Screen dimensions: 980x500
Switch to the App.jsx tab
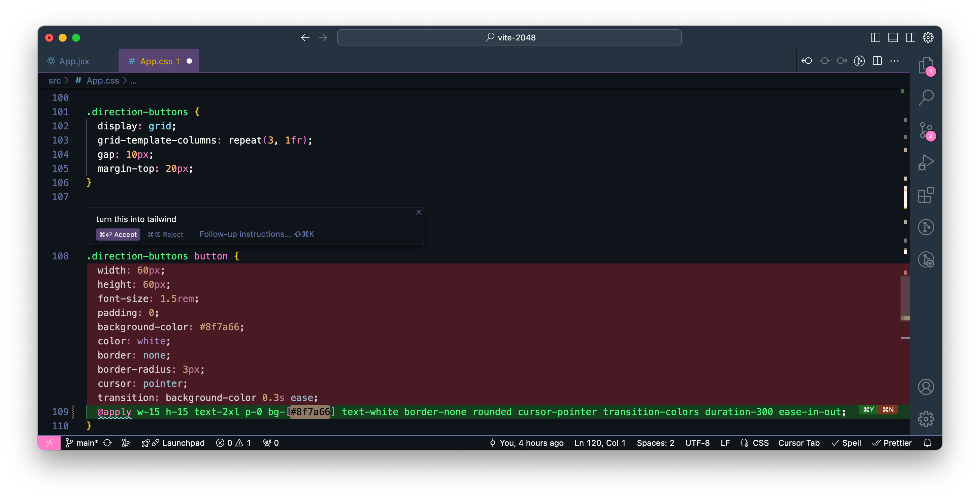(x=74, y=61)
